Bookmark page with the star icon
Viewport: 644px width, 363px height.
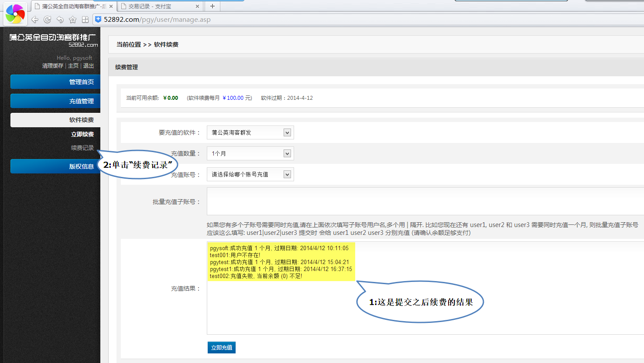73,20
